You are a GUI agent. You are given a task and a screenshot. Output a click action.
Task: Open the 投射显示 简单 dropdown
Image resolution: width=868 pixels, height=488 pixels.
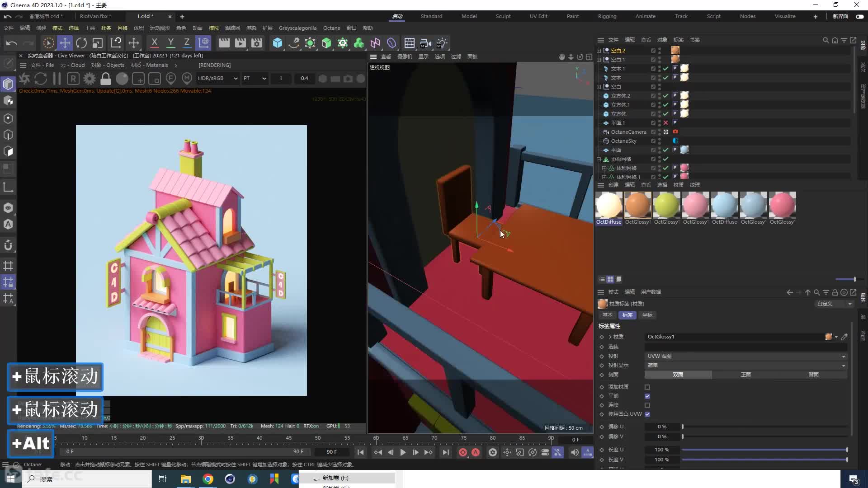coord(746,365)
